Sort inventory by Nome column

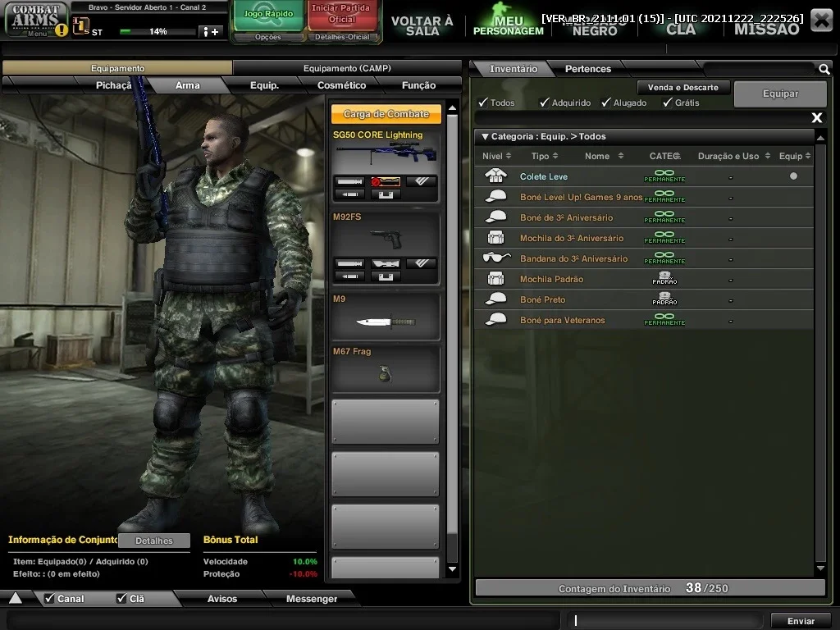pos(604,156)
